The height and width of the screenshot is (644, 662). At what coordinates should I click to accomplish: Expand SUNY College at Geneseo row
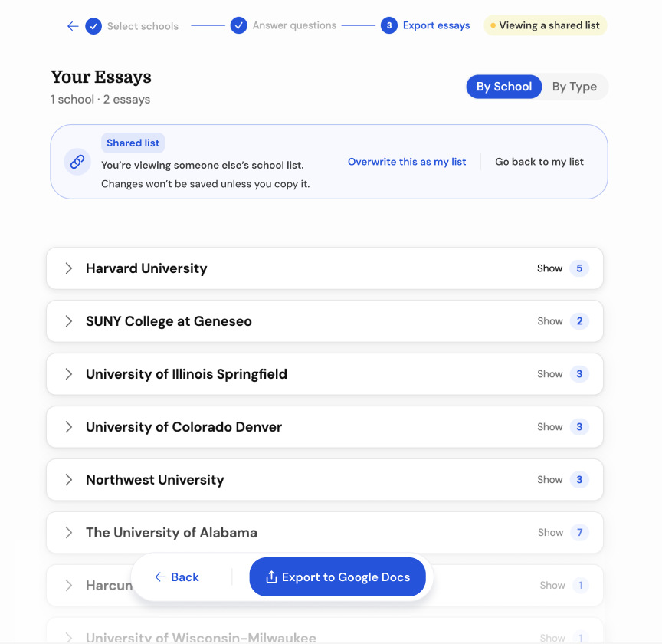(325, 321)
